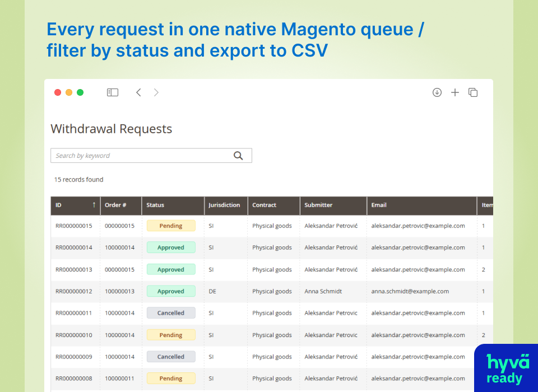Toggle the browser sidebar icon
The image size is (538, 392).
[x=113, y=92]
